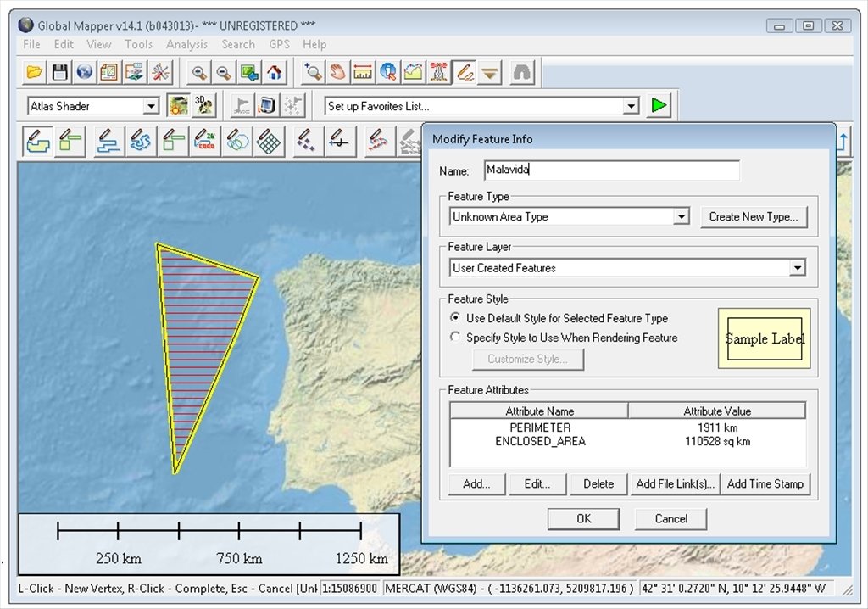Click the Save workspace floppy icon

[60, 72]
